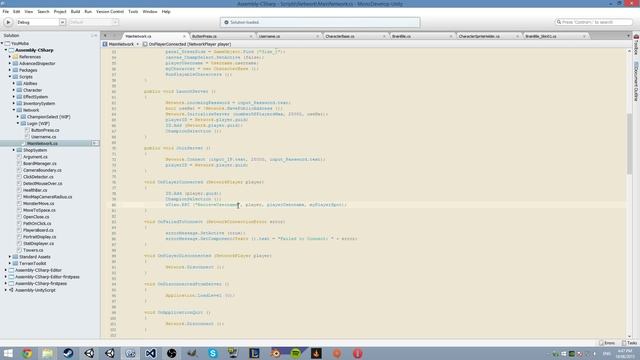Collapse the Network folder
The image size is (640, 360).
[14, 110]
